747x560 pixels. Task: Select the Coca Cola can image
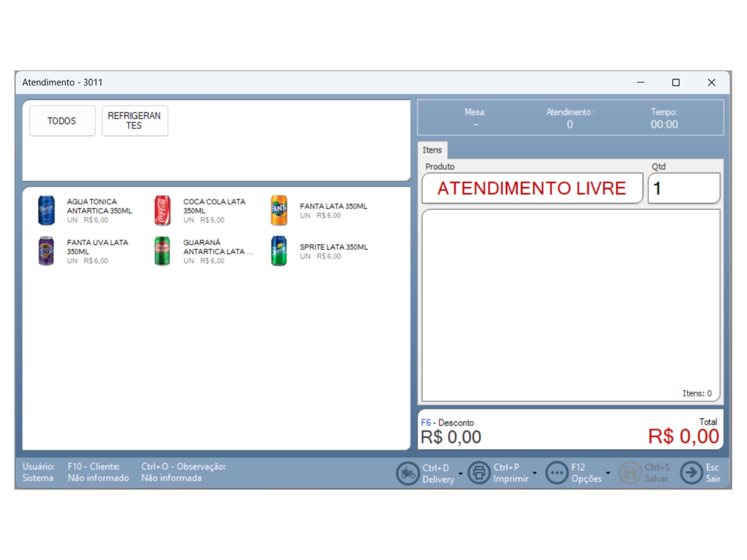pos(162,210)
